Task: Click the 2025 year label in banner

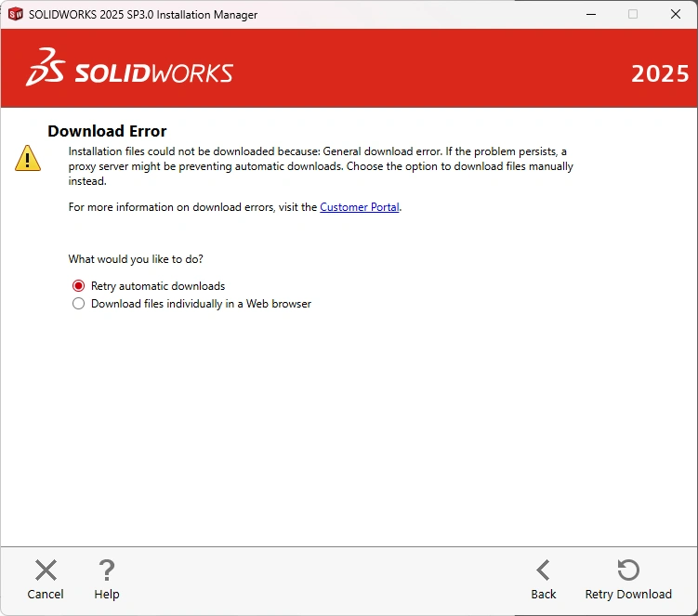Action: [x=660, y=73]
